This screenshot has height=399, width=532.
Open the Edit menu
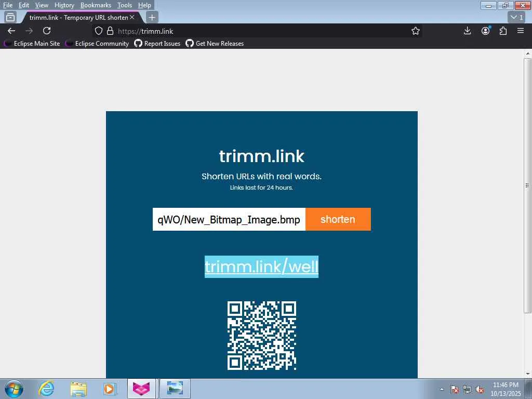point(23,5)
